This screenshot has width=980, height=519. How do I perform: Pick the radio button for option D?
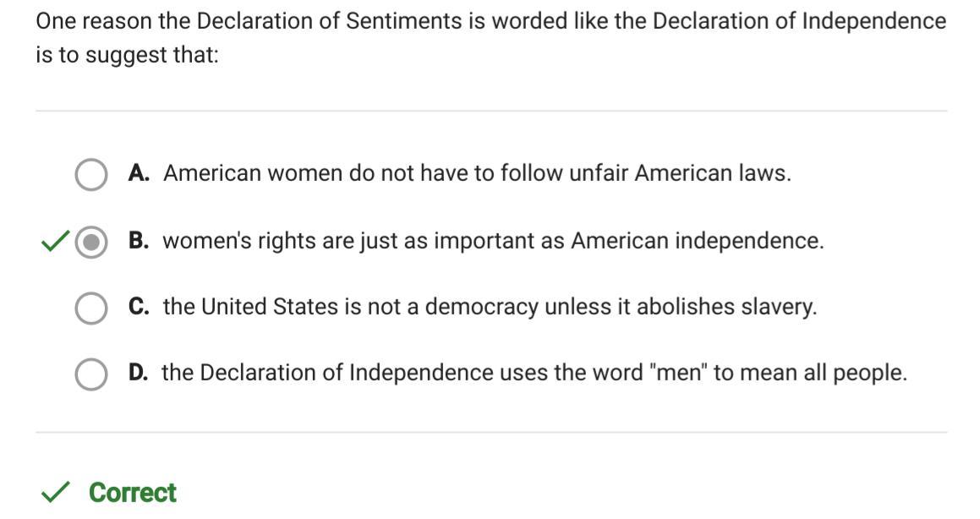(90, 374)
